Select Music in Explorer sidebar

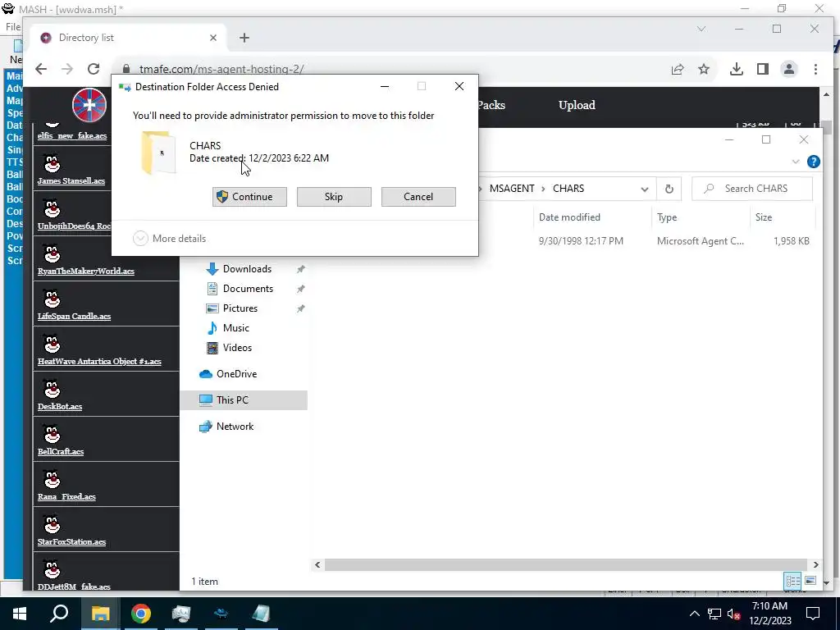point(235,328)
